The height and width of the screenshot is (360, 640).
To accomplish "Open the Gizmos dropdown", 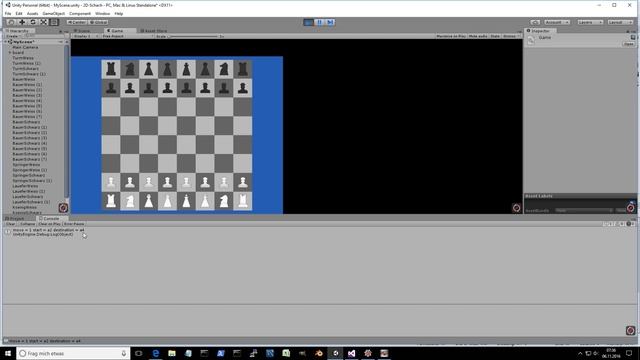I will (511, 36).
